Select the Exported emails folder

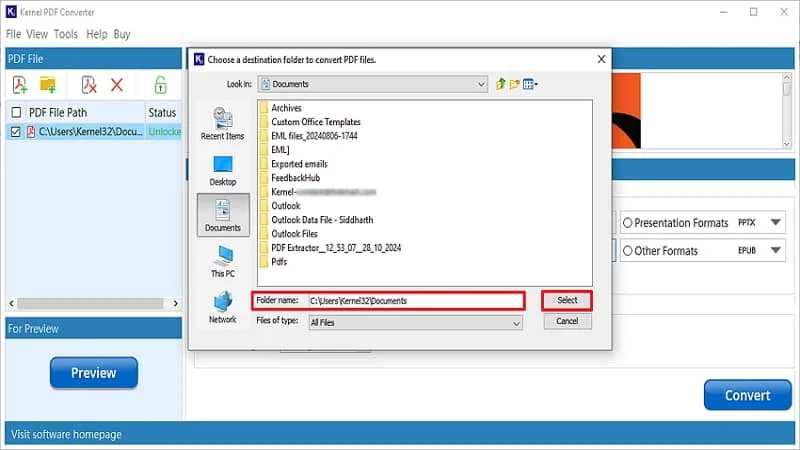[x=299, y=164]
